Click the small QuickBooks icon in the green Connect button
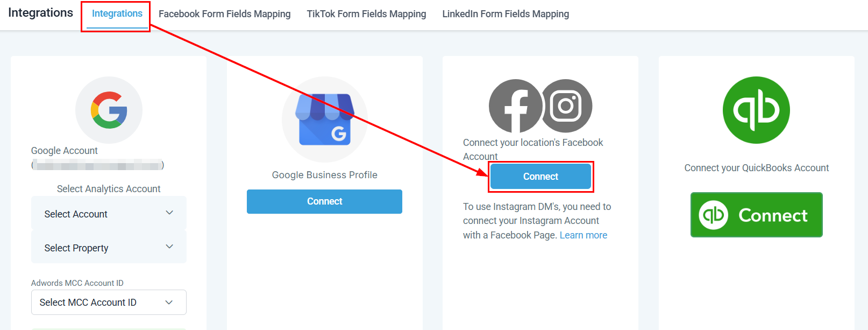Image resolution: width=868 pixels, height=330 pixels. [x=714, y=215]
